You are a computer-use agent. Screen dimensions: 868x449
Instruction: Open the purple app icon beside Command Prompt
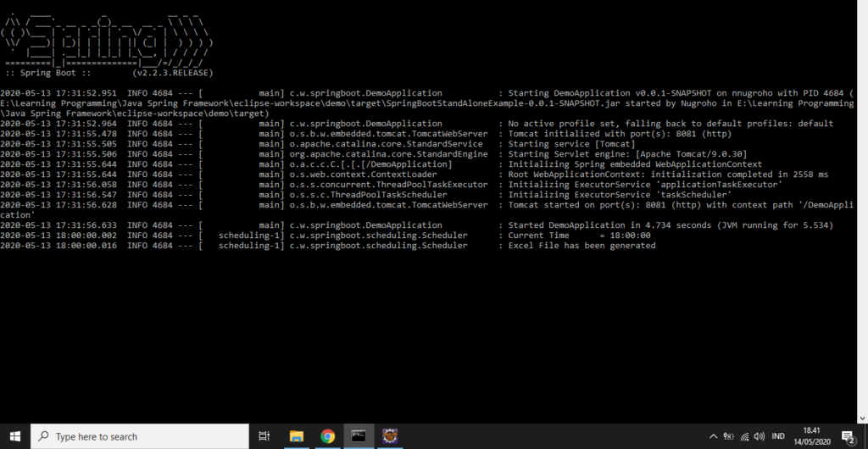coord(390,435)
